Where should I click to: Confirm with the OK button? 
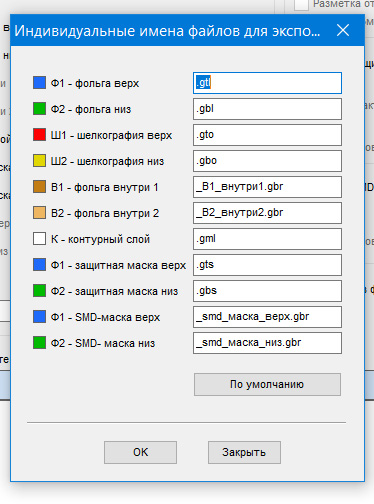(140, 453)
